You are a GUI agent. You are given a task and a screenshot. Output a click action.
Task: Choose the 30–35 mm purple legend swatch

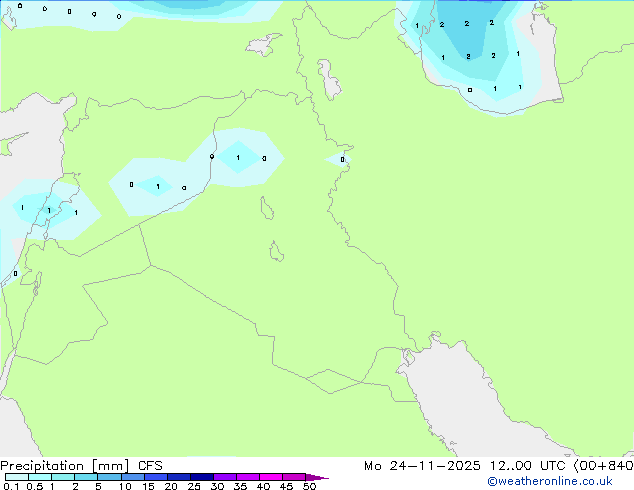[225, 477]
